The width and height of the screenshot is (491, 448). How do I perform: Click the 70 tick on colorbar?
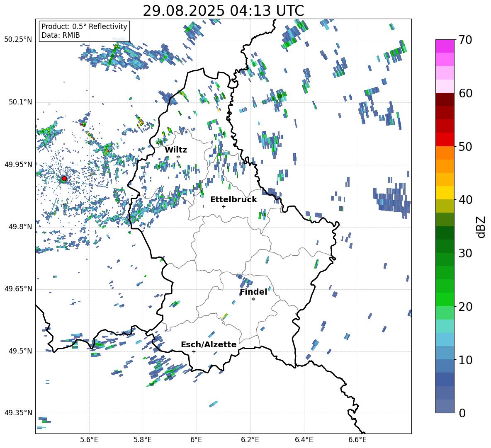(465, 40)
